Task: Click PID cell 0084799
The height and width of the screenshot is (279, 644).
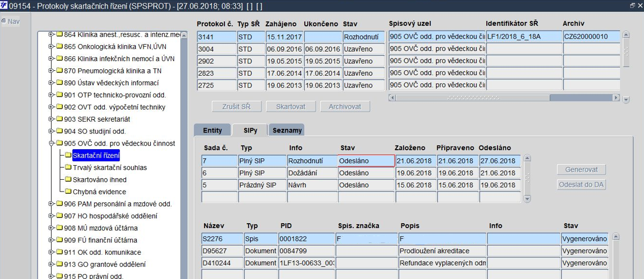Action: [x=306, y=251]
